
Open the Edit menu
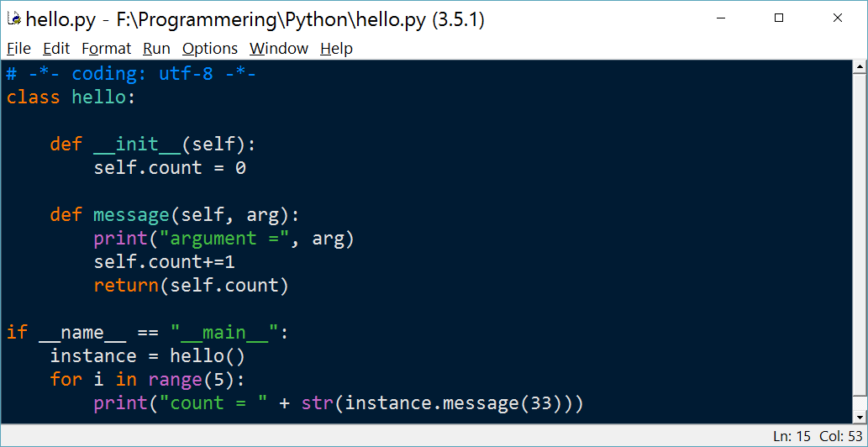tap(56, 49)
